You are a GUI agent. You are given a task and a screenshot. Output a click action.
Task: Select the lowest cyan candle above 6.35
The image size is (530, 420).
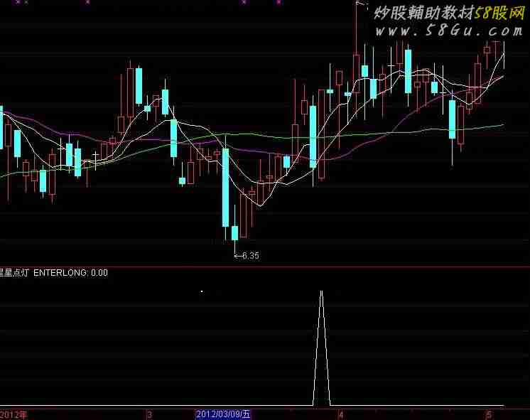(x=234, y=232)
